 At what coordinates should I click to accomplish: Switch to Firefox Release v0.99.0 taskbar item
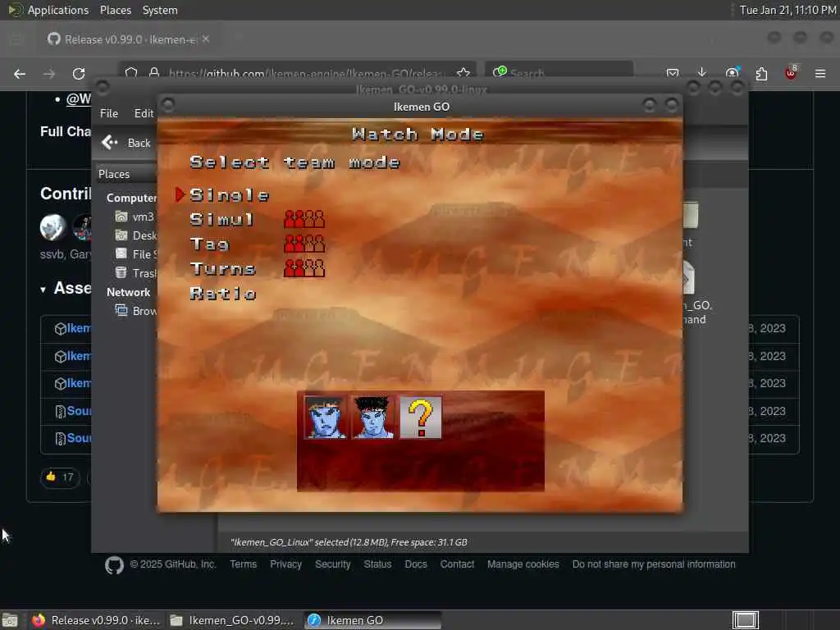[x=97, y=620]
